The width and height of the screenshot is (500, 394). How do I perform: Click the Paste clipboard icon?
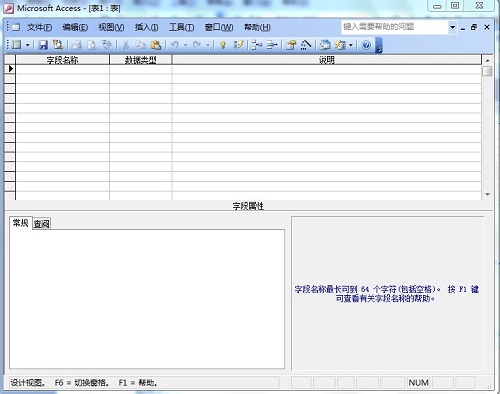pos(156,45)
